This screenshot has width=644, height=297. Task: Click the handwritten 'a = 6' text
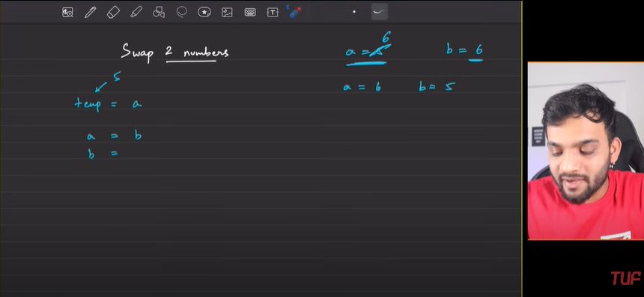(x=362, y=87)
